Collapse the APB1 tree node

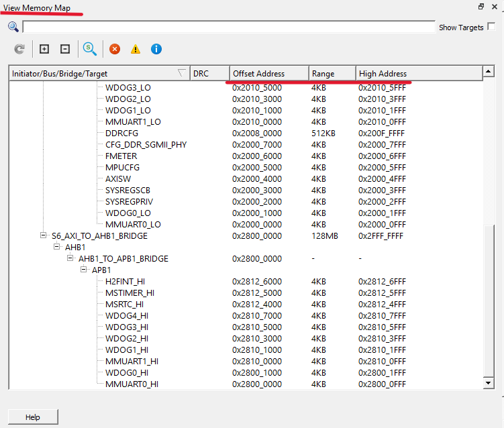click(x=85, y=270)
